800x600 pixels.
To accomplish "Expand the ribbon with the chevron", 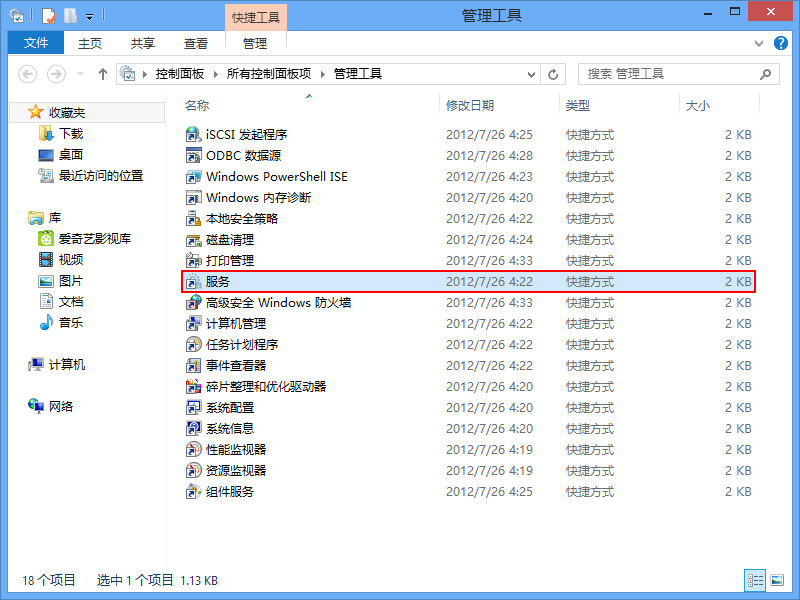I will tap(759, 43).
